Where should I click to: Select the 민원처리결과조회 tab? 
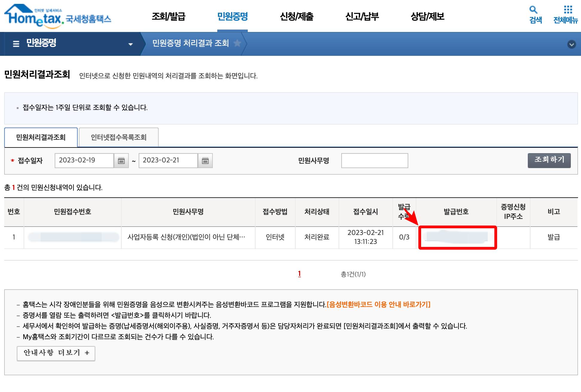(41, 137)
